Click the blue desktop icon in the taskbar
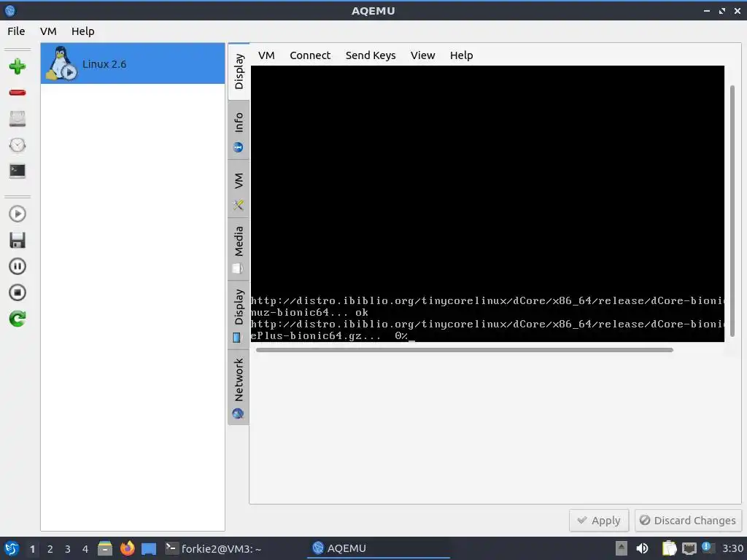This screenshot has height=560, width=747. click(x=149, y=549)
